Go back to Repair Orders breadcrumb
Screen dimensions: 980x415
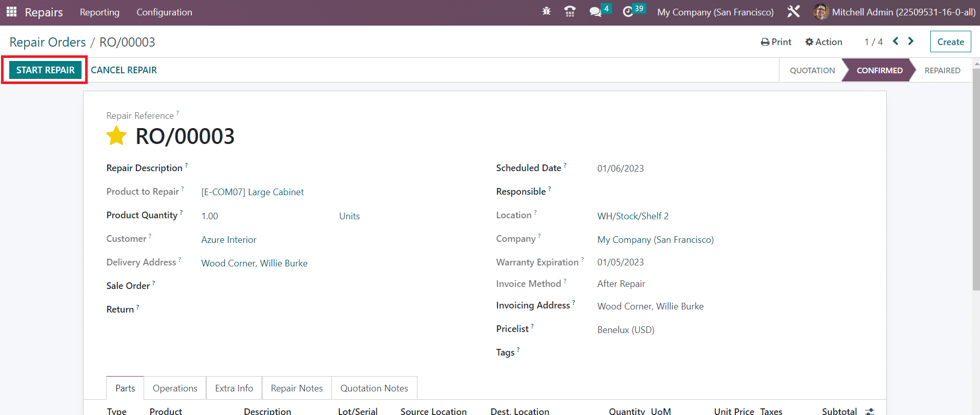click(x=48, y=42)
